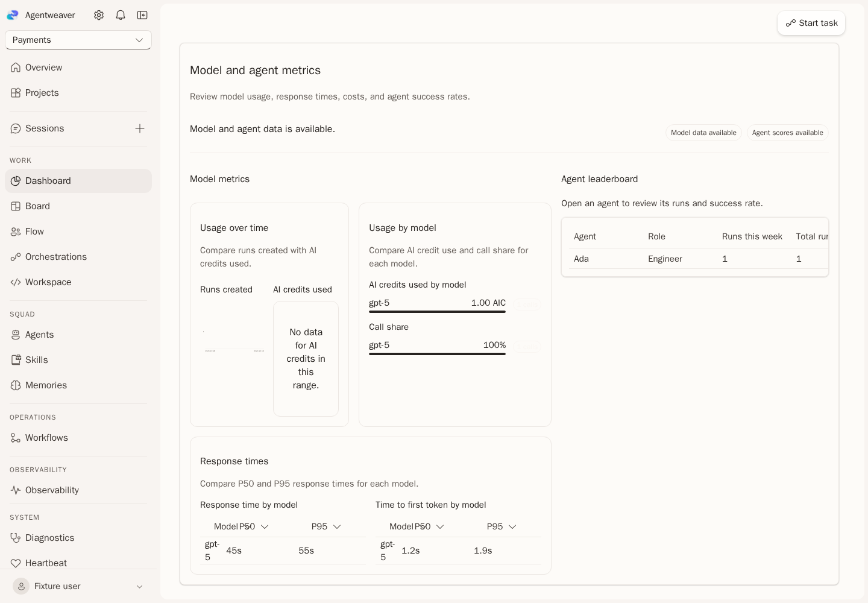
Task: Click the Agentweaver logo
Action: [13, 15]
